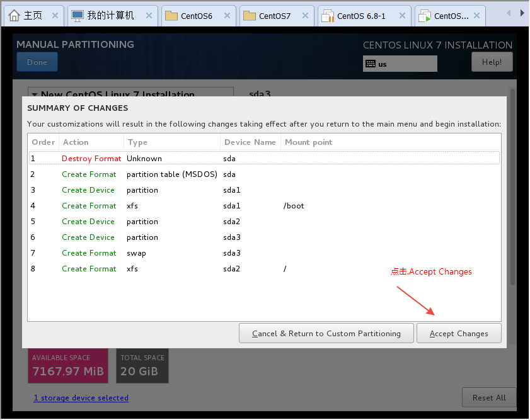Click the computer monitor icon on the 我的计算机 tab
Screen dimensions: 530x420
[77, 16]
